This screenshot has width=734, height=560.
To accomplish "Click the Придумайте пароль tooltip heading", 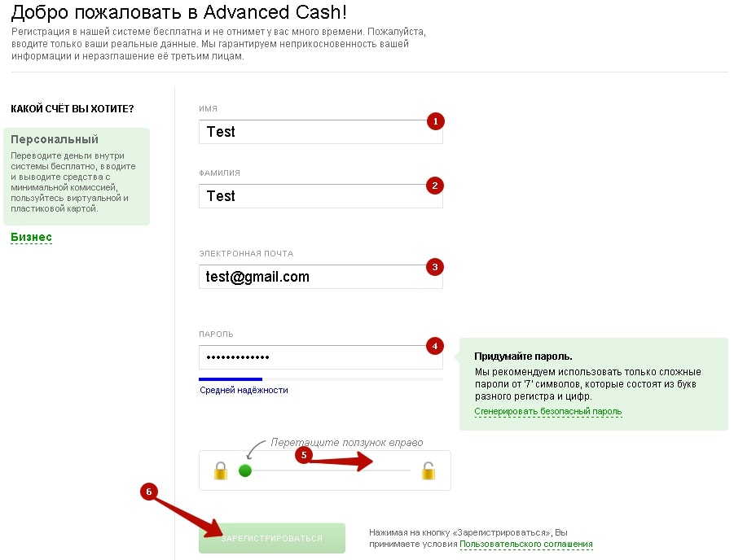I will [x=523, y=356].
